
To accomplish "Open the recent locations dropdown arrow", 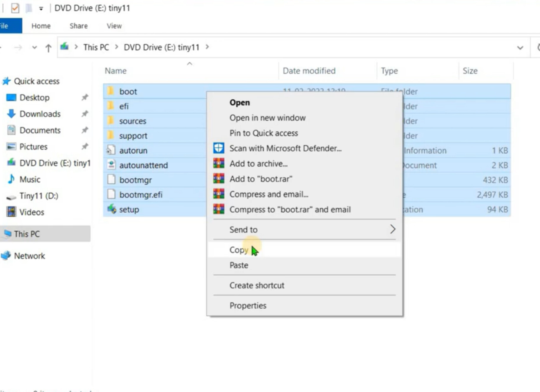I will point(34,47).
